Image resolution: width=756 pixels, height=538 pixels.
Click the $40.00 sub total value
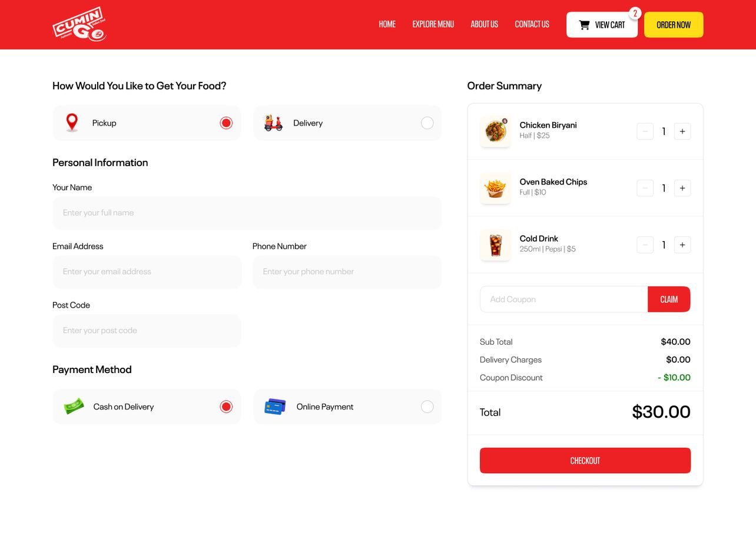[x=675, y=342]
